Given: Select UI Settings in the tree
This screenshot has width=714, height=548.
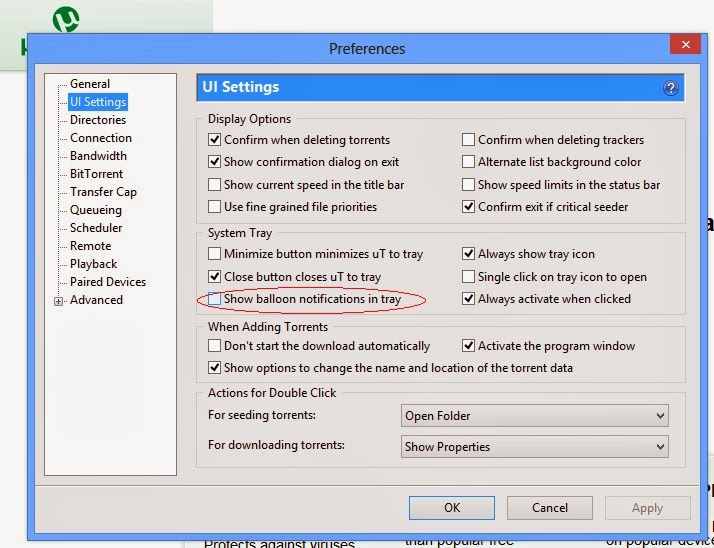Looking at the screenshot, I should click(98, 102).
